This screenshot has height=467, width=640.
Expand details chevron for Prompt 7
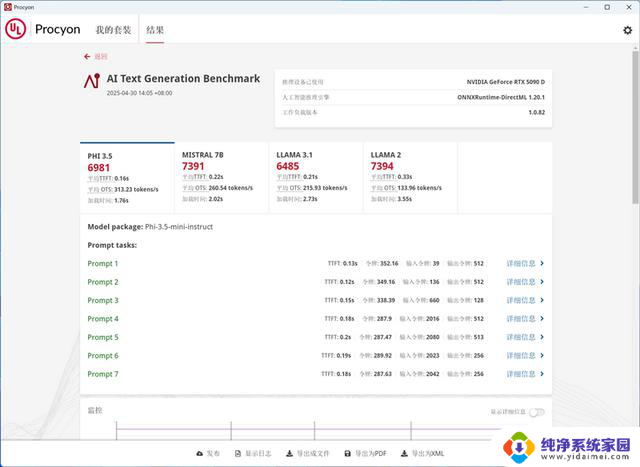coord(542,374)
